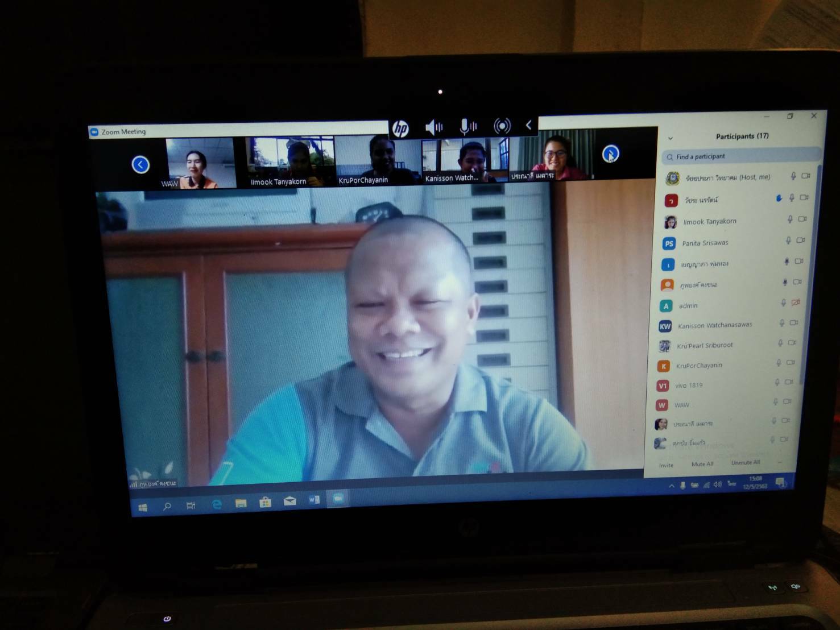Show next video thumbnails with right arrow
The width and height of the screenshot is (840, 630).
(610, 154)
